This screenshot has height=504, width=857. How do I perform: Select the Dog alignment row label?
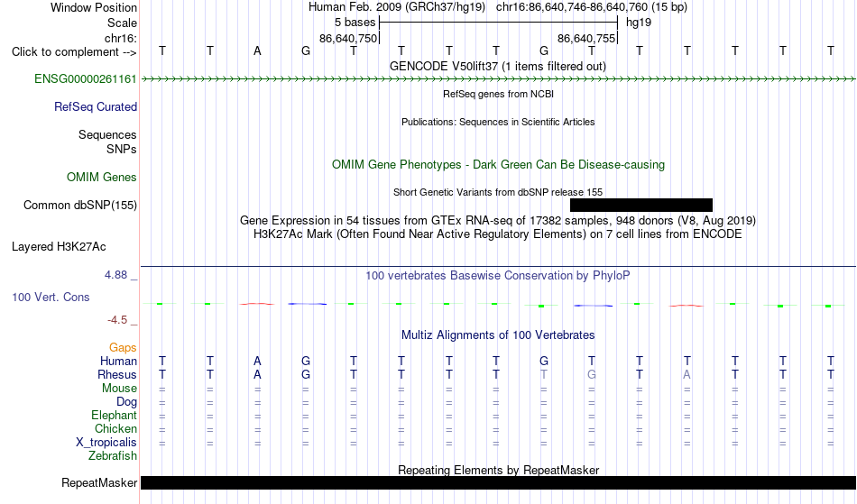tap(127, 402)
